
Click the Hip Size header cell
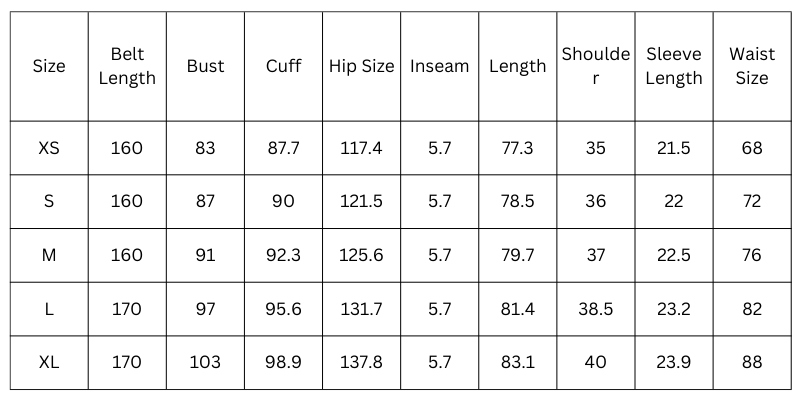(x=362, y=66)
